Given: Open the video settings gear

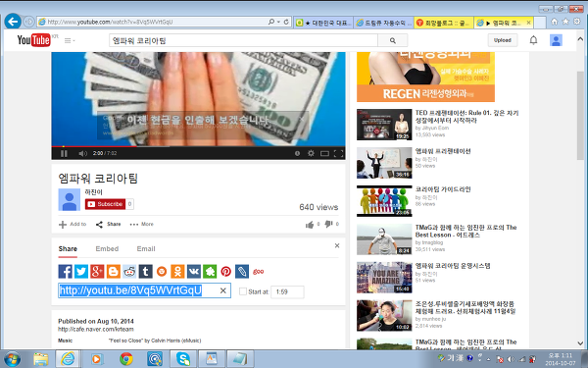Looking at the screenshot, I should (x=311, y=153).
